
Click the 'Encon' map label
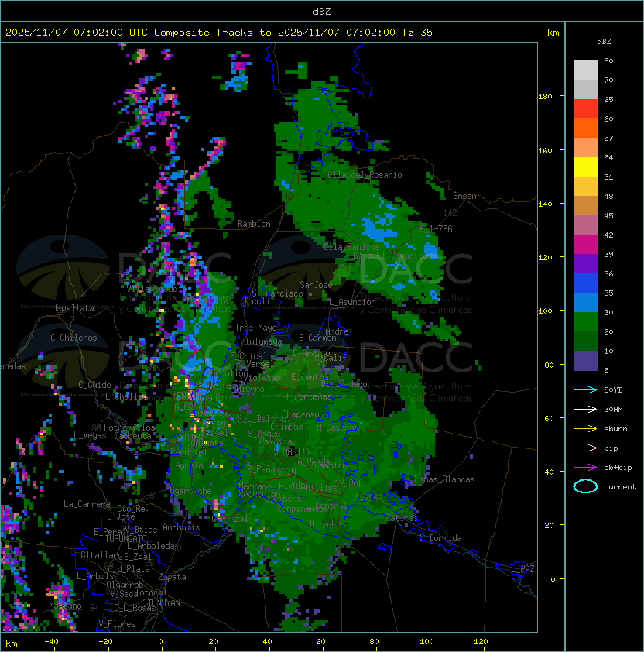pos(464,196)
